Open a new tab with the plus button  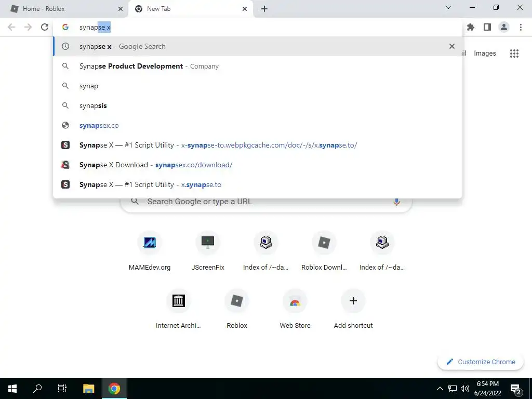point(264,9)
